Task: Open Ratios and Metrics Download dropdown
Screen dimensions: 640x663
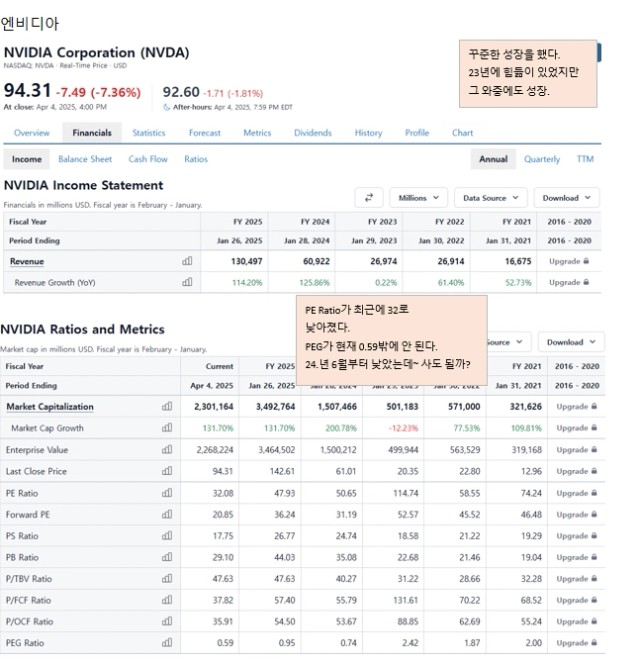Action: point(571,342)
